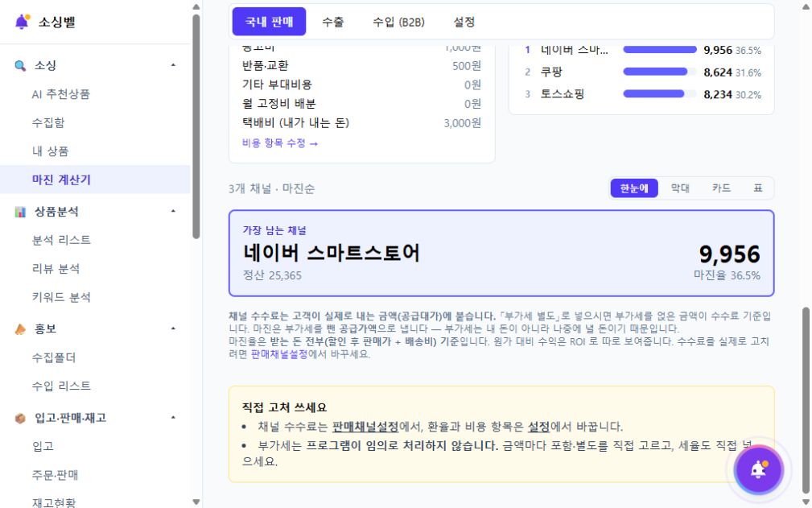Select the 한눈에 view mode
Image resolution: width=812 pixels, height=508 pixels.
[634, 188]
